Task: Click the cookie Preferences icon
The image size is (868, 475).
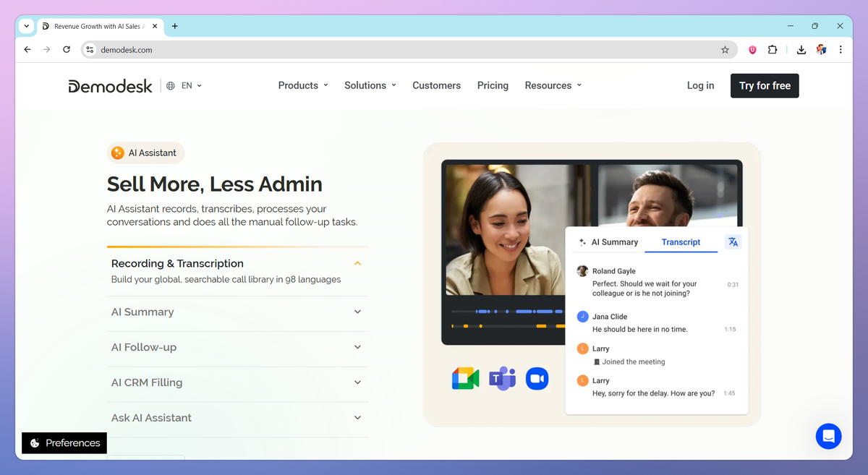Action: coord(34,442)
